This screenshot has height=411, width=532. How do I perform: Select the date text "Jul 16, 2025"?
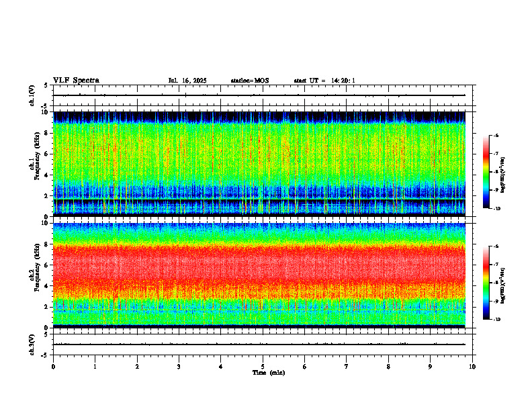point(187,81)
